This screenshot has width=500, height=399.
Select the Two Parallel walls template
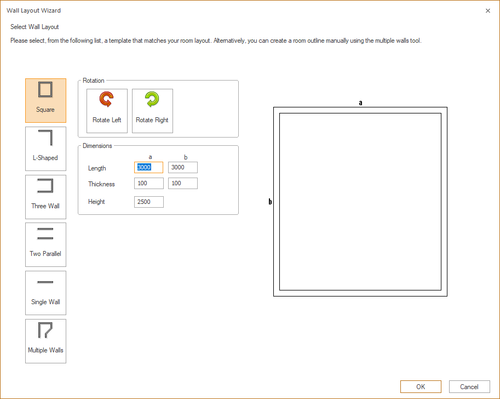[x=46, y=245]
